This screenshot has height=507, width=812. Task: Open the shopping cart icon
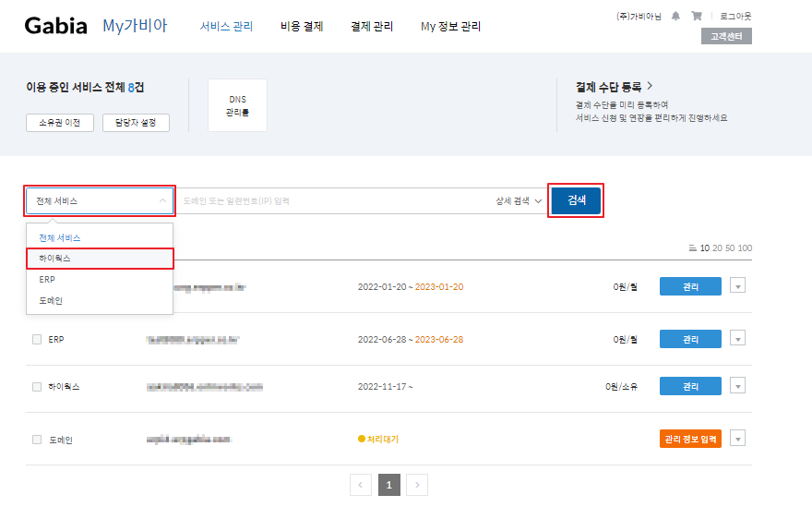pyautogui.click(x=697, y=16)
